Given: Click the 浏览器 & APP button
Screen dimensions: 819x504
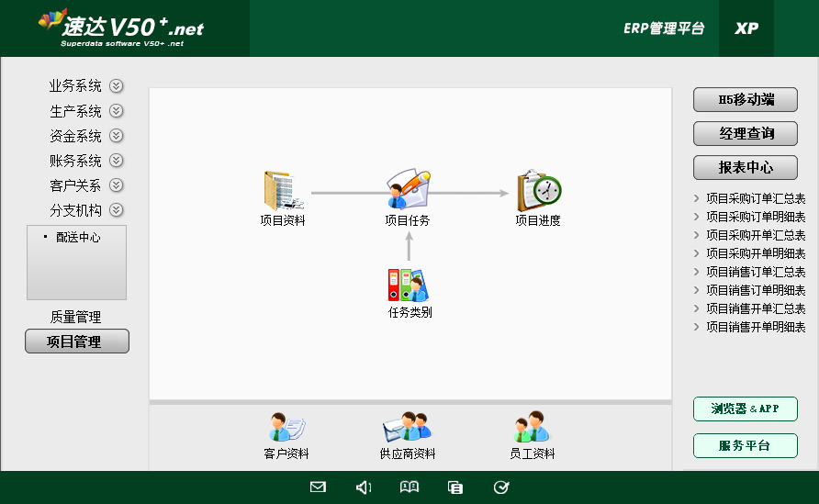Looking at the screenshot, I should [x=746, y=409].
